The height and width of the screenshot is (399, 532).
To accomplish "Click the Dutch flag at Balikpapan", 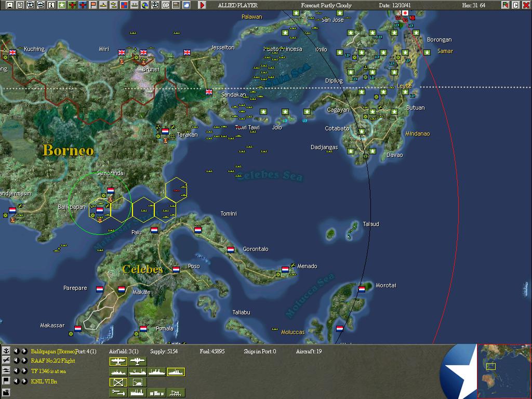I will pos(99,210).
